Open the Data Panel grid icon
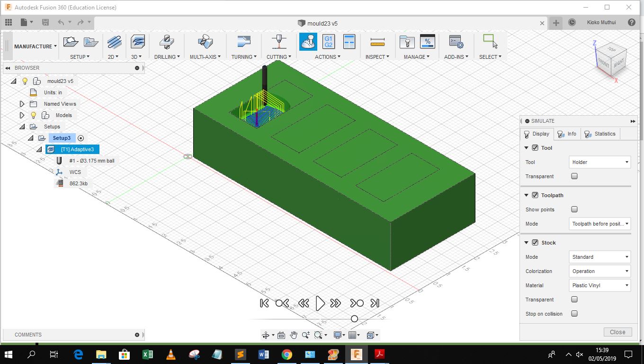This screenshot has height=364, width=644. 9,22
